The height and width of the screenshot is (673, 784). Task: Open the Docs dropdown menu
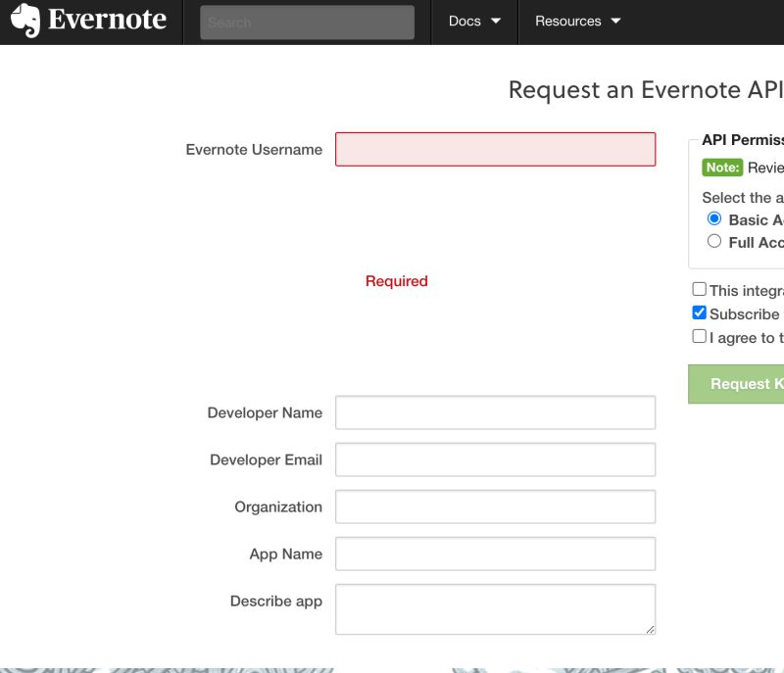474,21
